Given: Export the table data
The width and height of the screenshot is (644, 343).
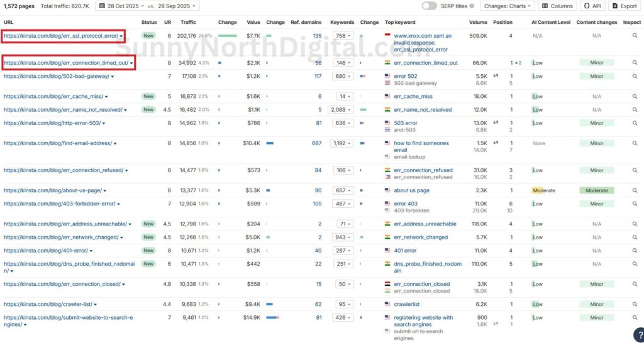Looking at the screenshot, I should click(x=625, y=6).
